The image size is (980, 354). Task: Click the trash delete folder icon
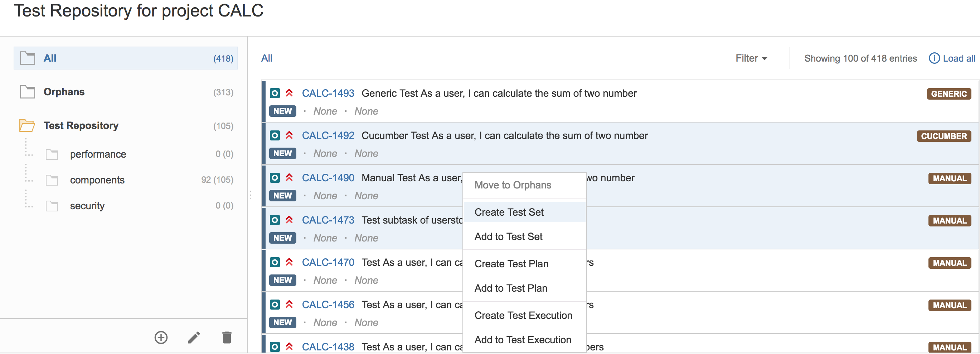(x=227, y=337)
